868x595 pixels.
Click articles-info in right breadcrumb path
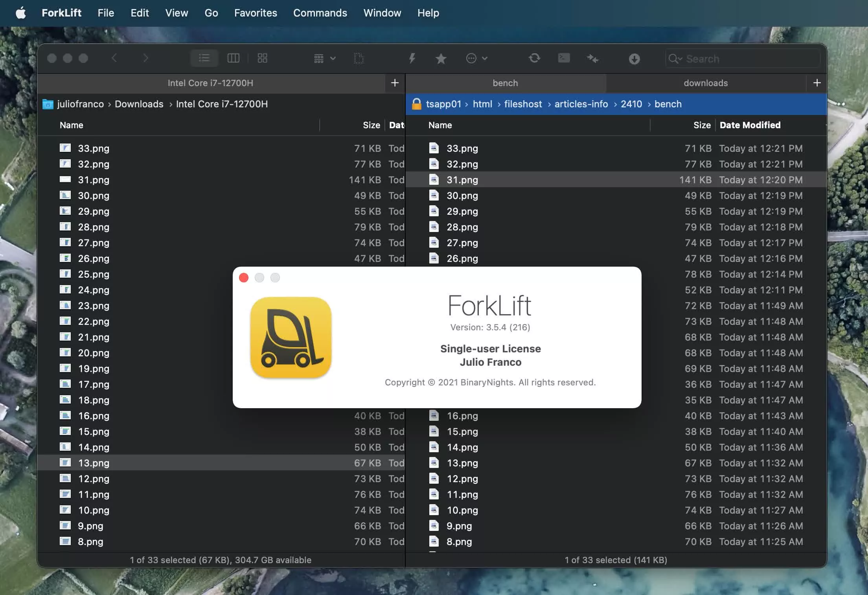pos(581,104)
